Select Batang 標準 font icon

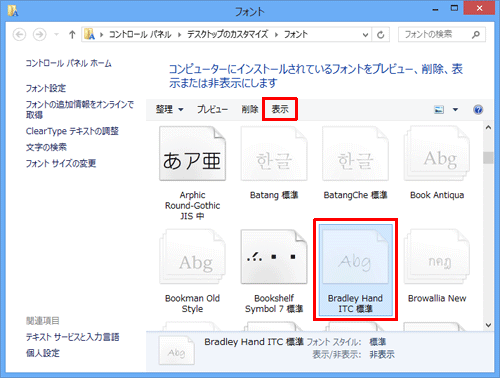tap(274, 154)
